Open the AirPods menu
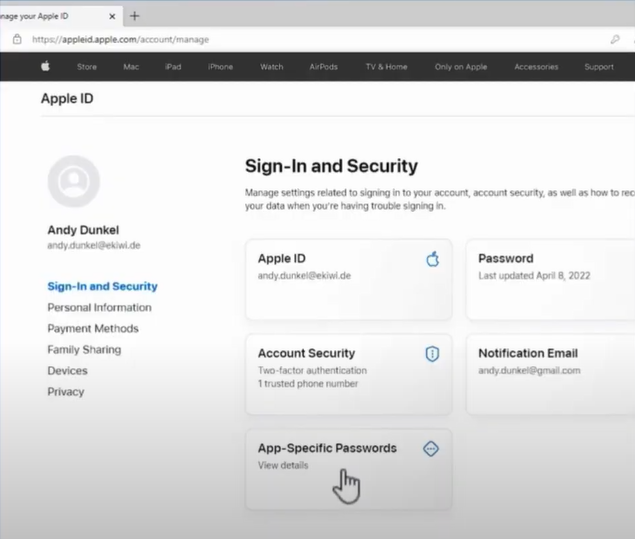The width and height of the screenshot is (635, 539). [323, 67]
